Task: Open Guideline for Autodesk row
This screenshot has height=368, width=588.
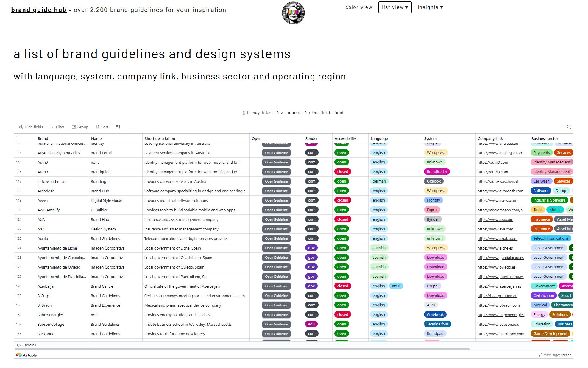Action: pos(276,191)
